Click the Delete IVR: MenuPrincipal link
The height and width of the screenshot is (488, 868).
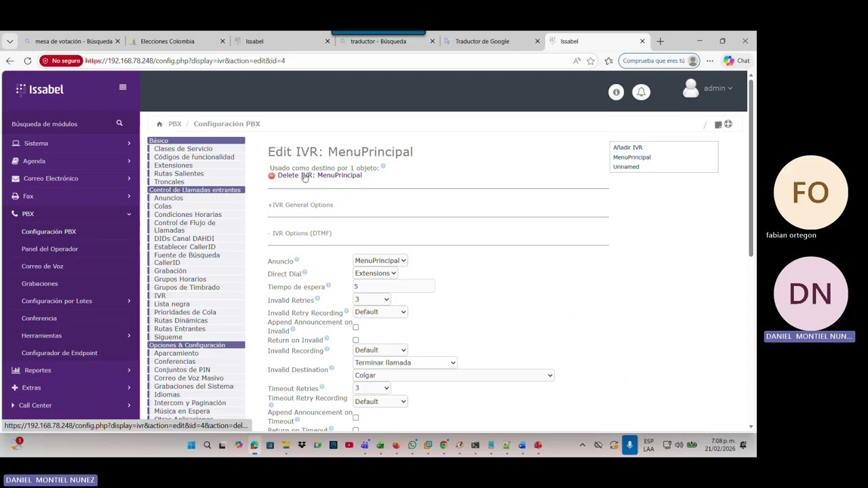point(319,176)
